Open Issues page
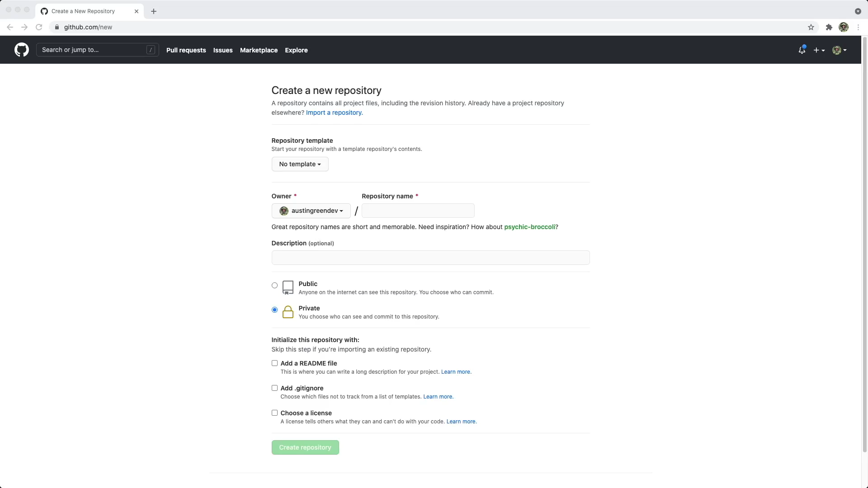 (223, 50)
